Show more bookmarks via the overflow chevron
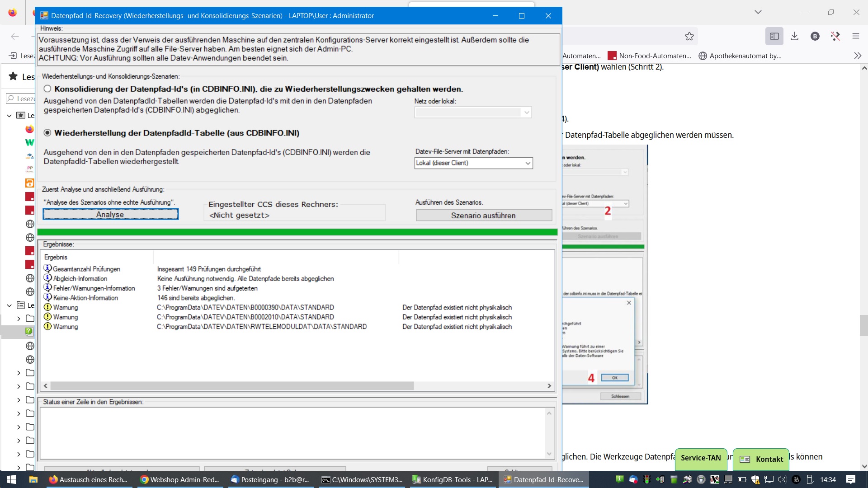This screenshot has width=868, height=488. pos(858,56)
